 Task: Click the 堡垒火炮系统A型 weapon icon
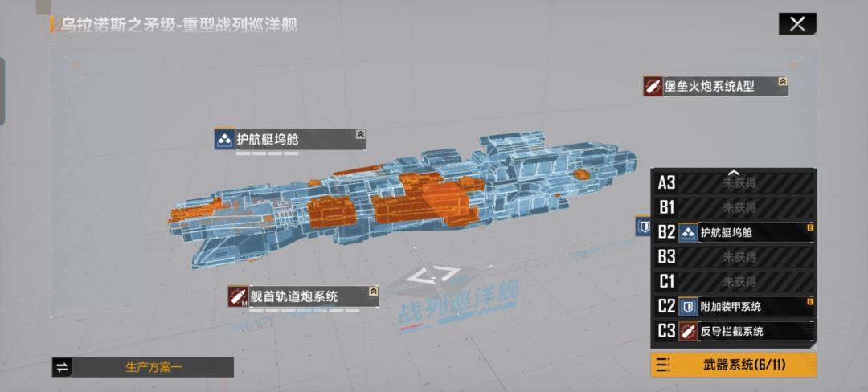pos(653,86)
